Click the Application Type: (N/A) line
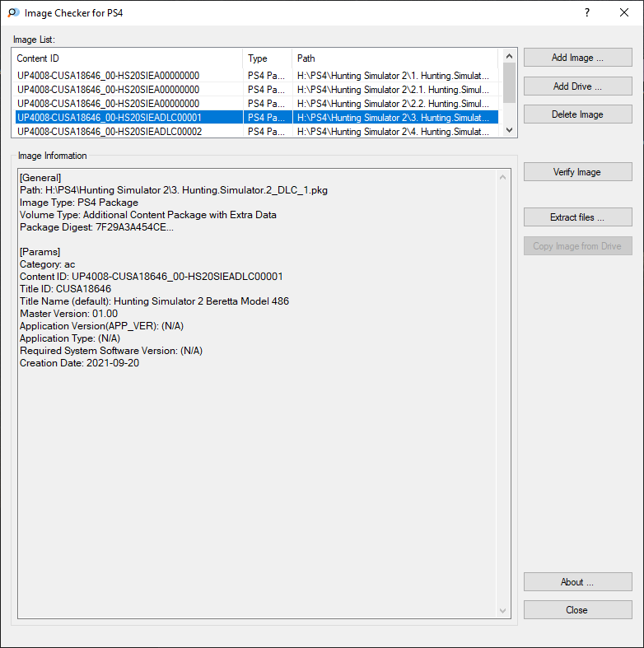 tap(70, 338)
